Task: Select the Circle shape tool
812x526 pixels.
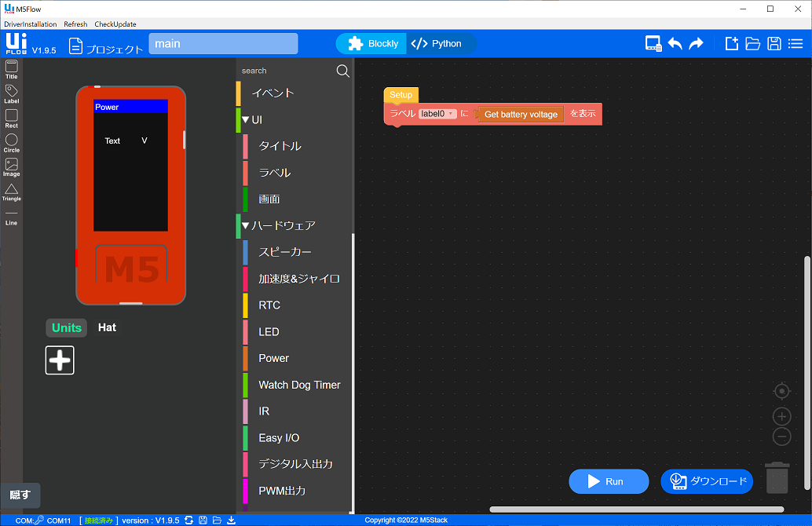Action: (12, 143)
